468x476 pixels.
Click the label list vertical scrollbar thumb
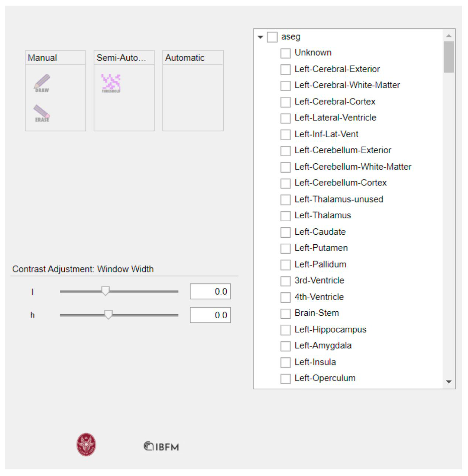point(449,57)
